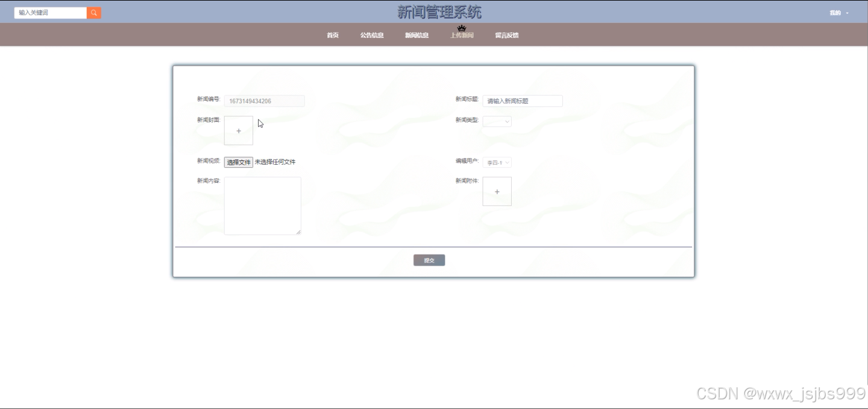Viewport: 868px width, 409px height.
Task: Go to 首页 in navigation bar
Action: point(333,35)
